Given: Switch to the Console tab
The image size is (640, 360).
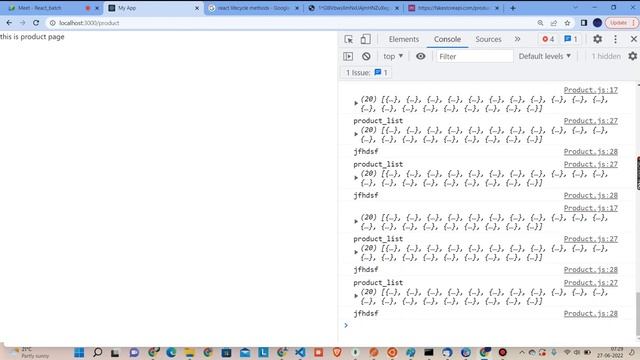Looking at the screenshot, I should (x=447, y=39).
